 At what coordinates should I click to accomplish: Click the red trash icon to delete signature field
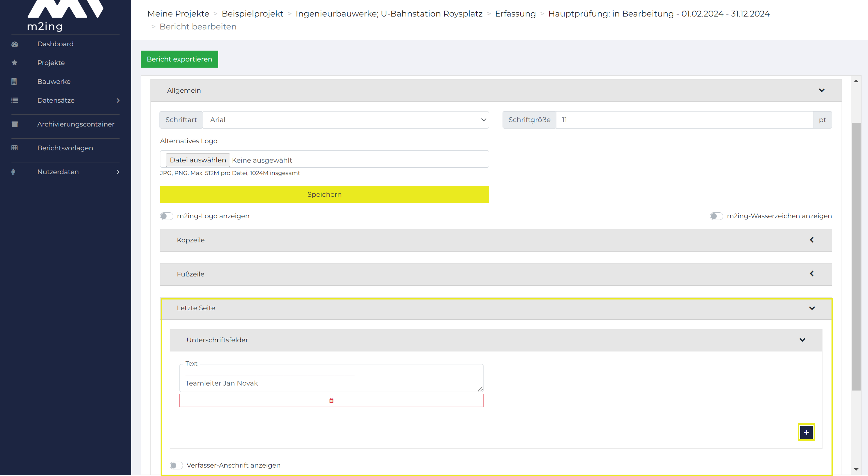click(x=331, y=401)
